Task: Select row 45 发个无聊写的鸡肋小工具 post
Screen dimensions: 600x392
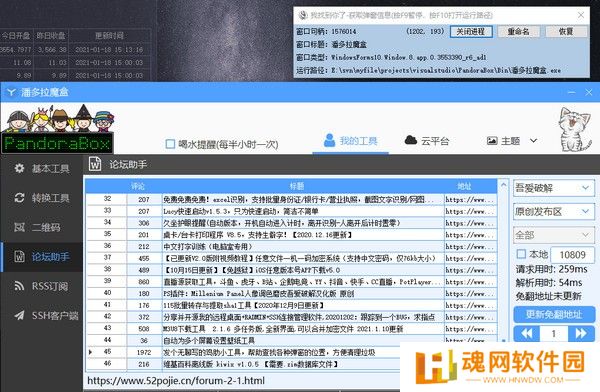Action: [243, 352]
